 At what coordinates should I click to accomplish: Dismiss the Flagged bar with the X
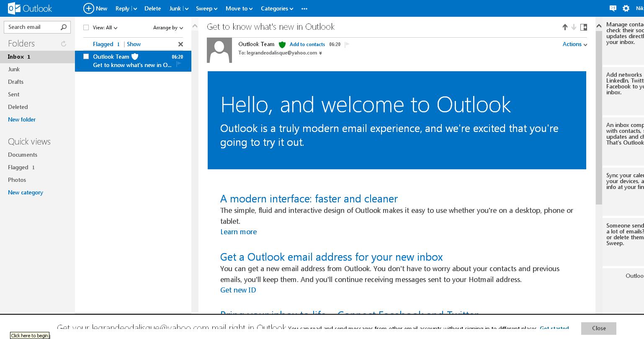180,44
